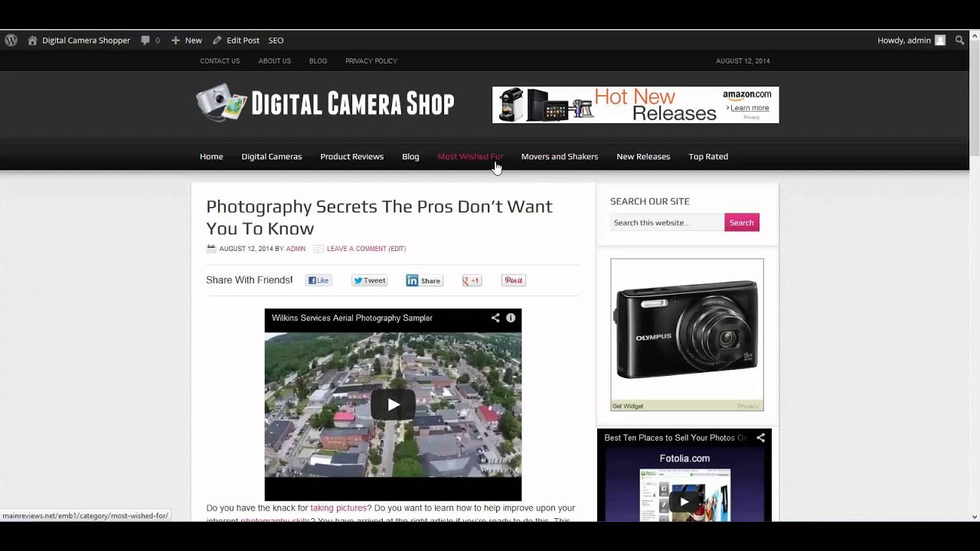Open the Contact Us link
980x551 pixels.
220,61
